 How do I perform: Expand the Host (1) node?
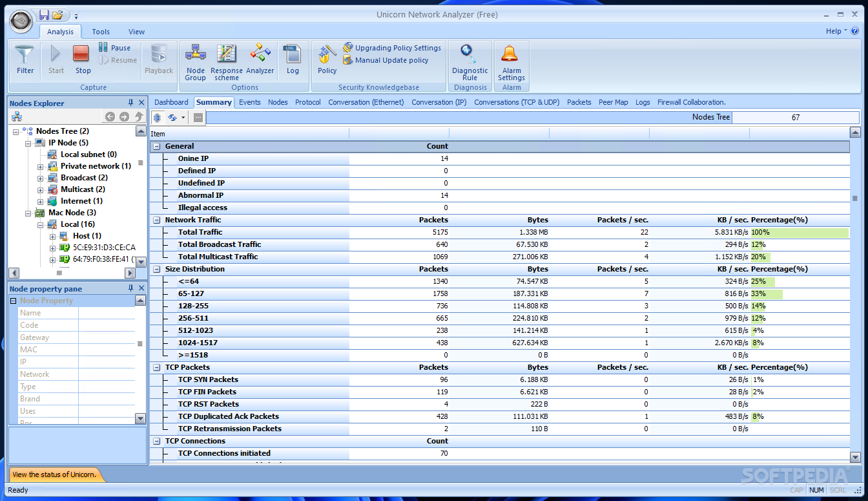pyautogui.click(x=52, y=236)
